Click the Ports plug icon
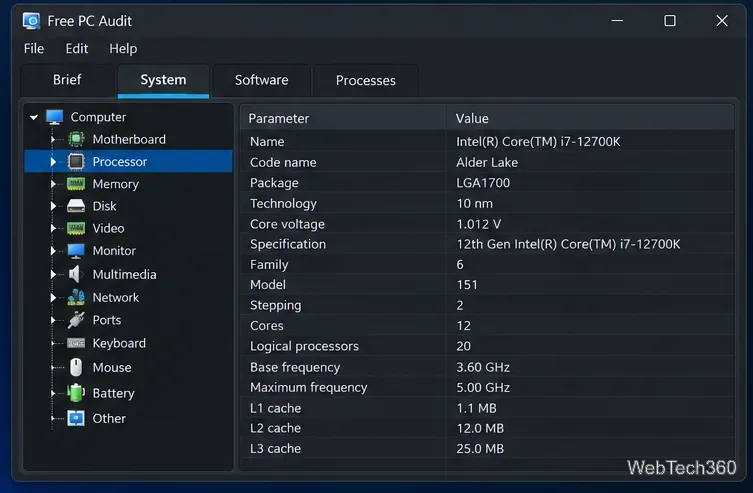 pyautogui.click(x=76, y=320)
